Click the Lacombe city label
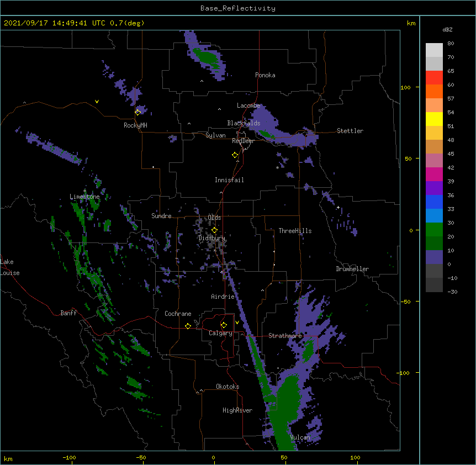 (248, 105)
